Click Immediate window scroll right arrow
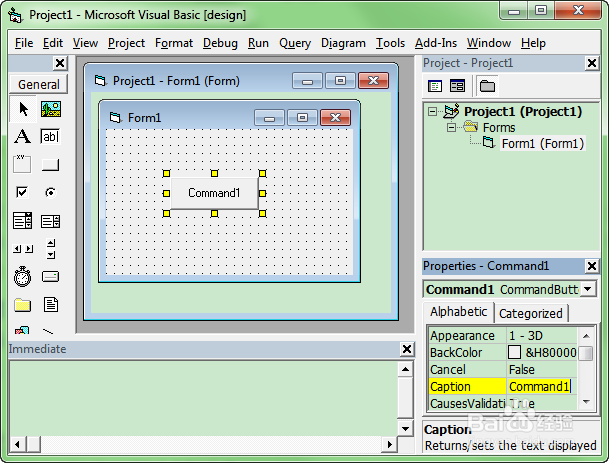Screen dimensions: 609x463 coord(390,444)
